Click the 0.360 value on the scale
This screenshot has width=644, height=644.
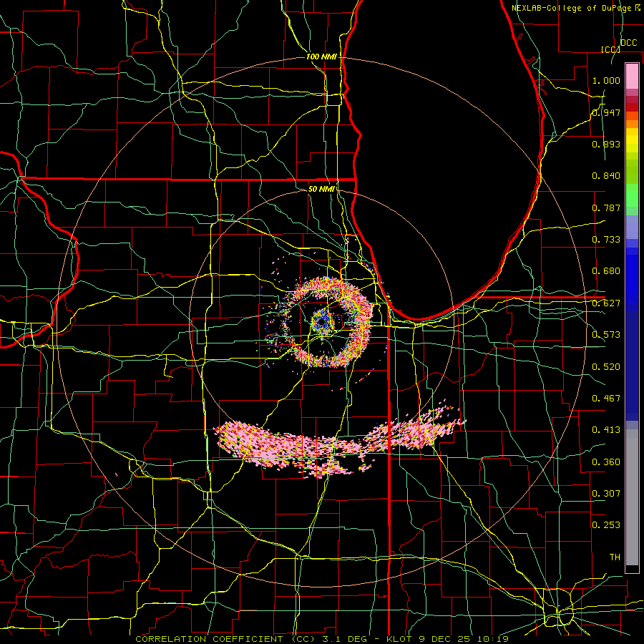(606, 462)
